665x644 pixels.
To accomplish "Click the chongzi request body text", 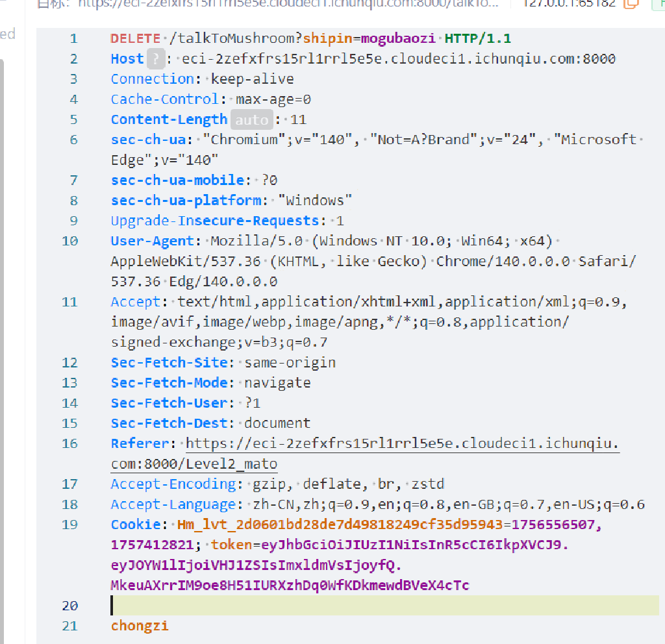I will (140, 626).
